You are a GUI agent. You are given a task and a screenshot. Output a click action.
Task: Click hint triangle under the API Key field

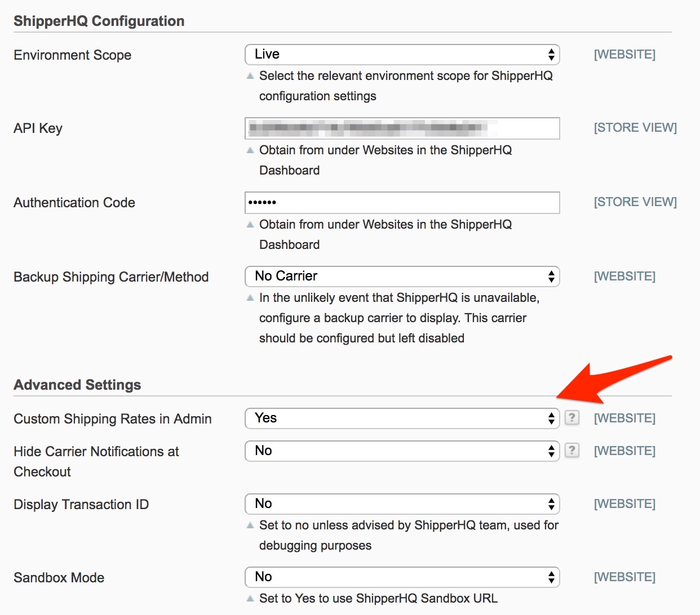pos(250,150)
